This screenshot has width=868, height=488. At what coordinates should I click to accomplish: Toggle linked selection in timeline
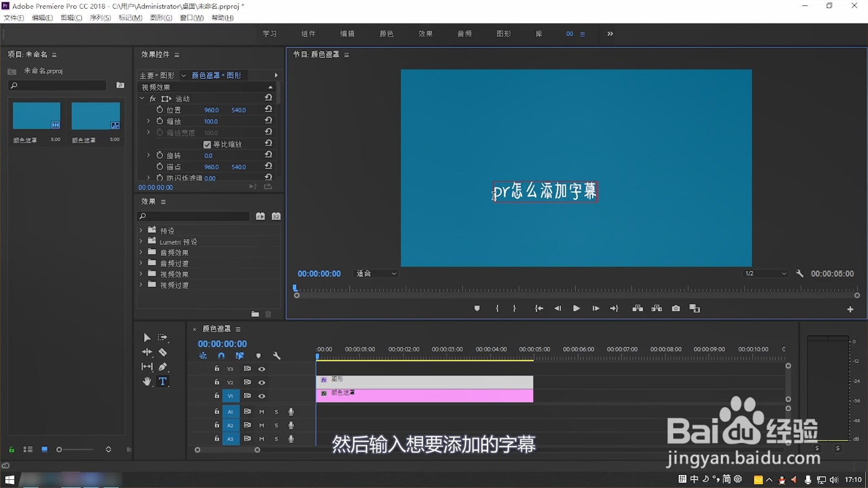point(240,356)
